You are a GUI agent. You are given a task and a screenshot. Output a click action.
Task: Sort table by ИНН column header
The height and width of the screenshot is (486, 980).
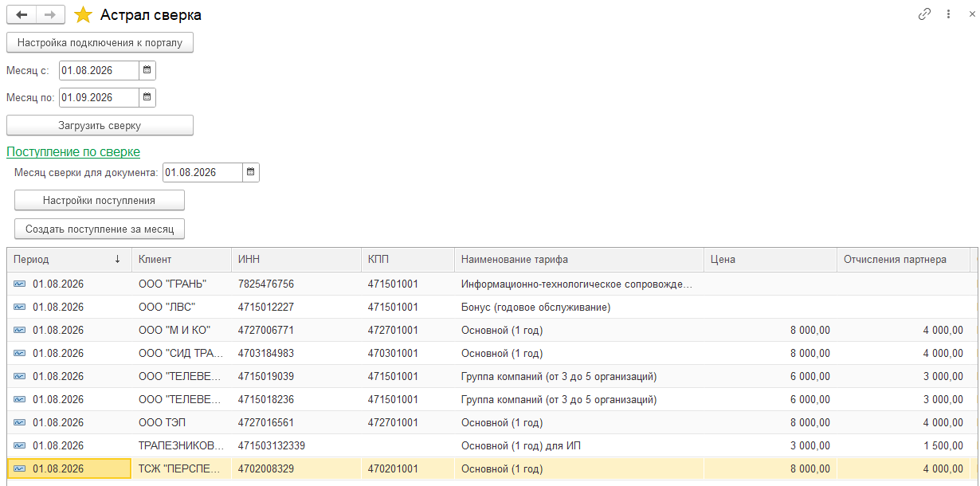click(296, 259)
